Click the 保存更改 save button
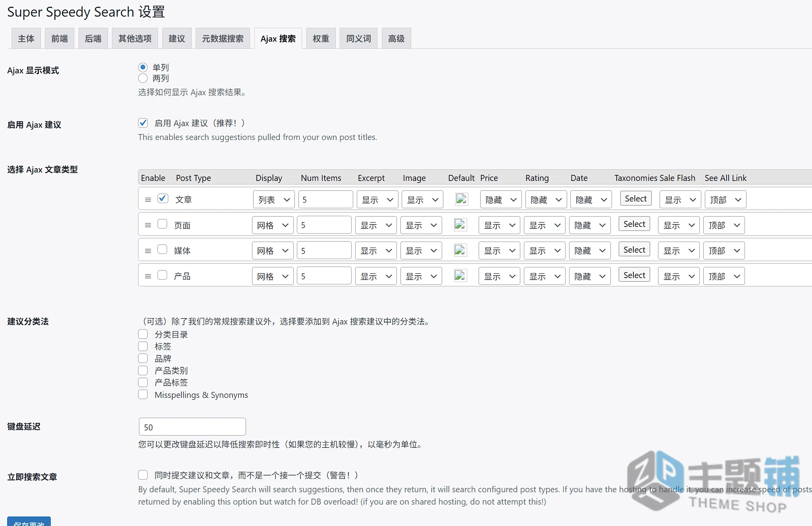The height and width of the screenshot is (526, 812). point(29,522)
